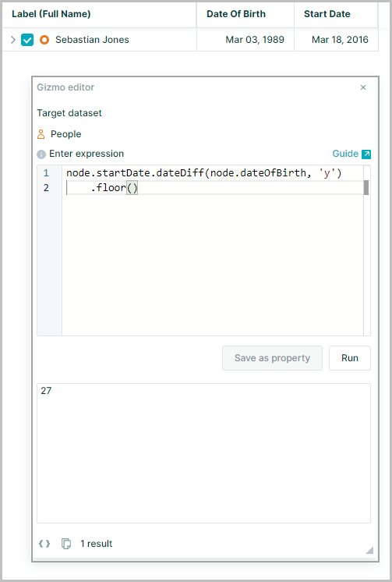
Task: Click into the expression code editor area
Action: click(213, 250)
